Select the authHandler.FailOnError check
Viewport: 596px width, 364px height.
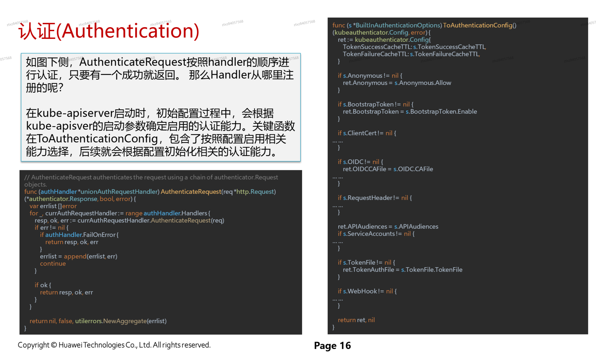[x=79, y=235]
